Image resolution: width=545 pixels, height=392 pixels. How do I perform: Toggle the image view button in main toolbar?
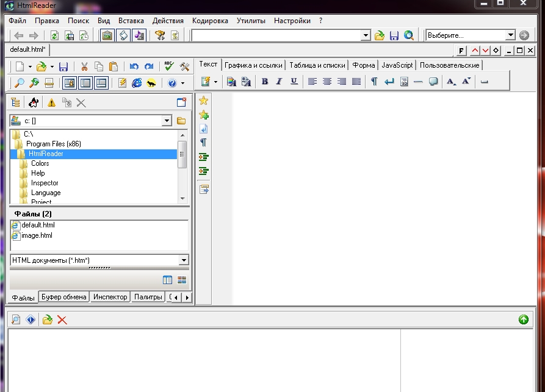[x=107, y=35]
